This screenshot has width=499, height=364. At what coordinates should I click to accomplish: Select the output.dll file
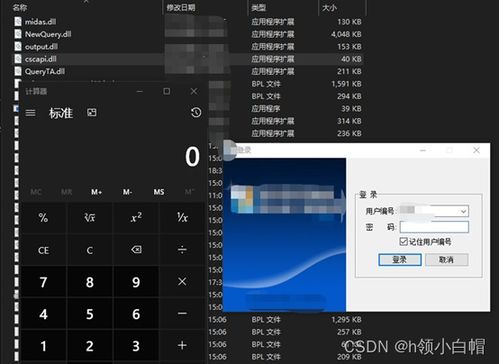[x=41, y=46]
